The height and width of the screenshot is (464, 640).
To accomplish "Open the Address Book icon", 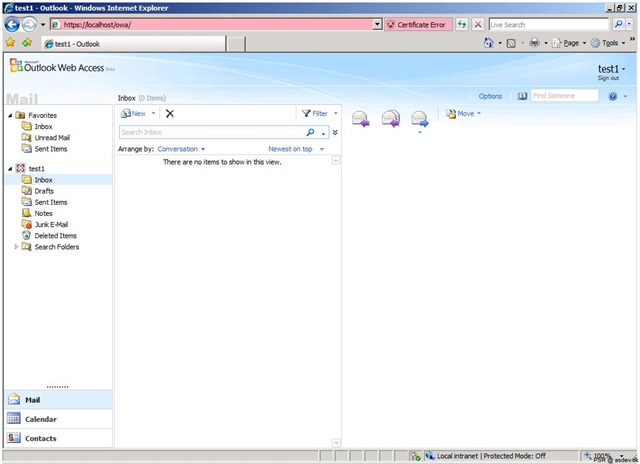I will coord(522,96).
